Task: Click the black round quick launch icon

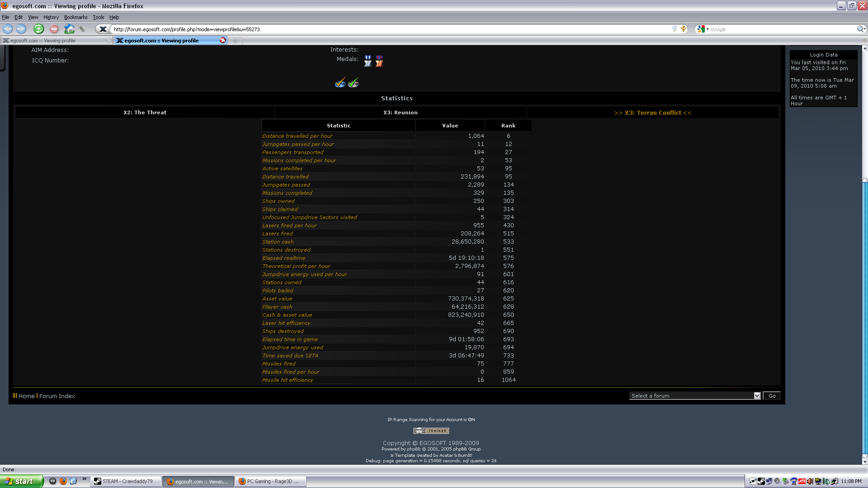Action: coord(52,481)
